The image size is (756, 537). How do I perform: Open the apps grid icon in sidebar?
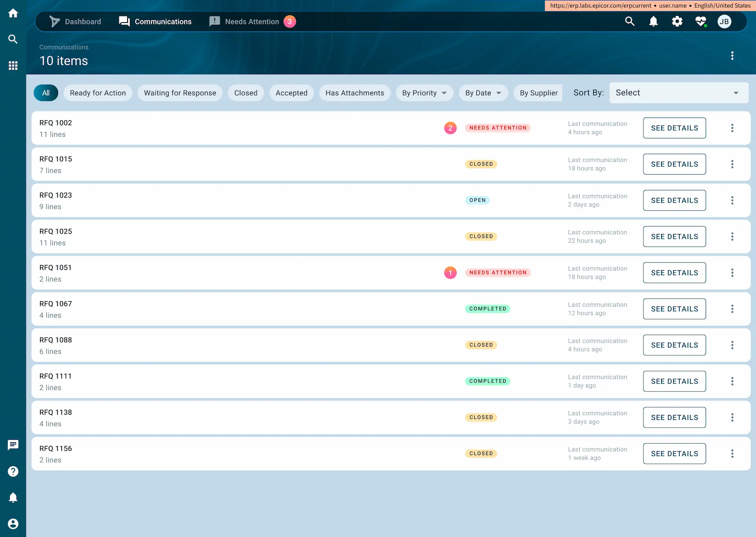[13, 65]
